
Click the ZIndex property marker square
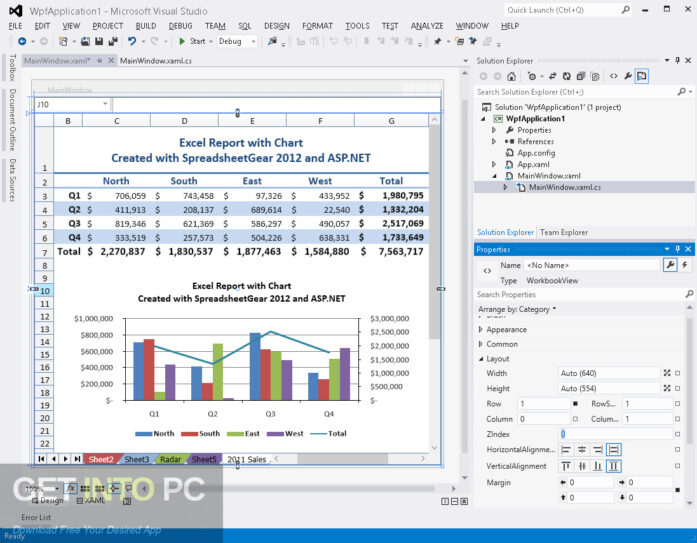coord(677,434)
